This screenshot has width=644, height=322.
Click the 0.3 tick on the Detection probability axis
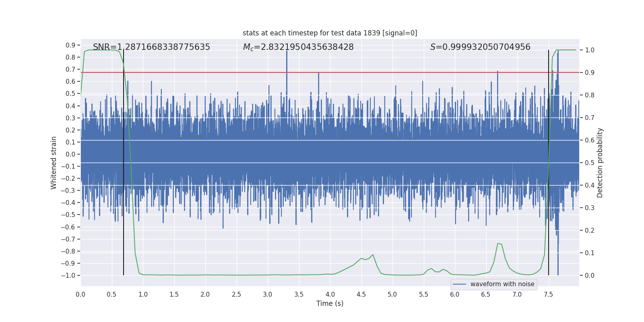pyautogui.click(x=590, y=208)
